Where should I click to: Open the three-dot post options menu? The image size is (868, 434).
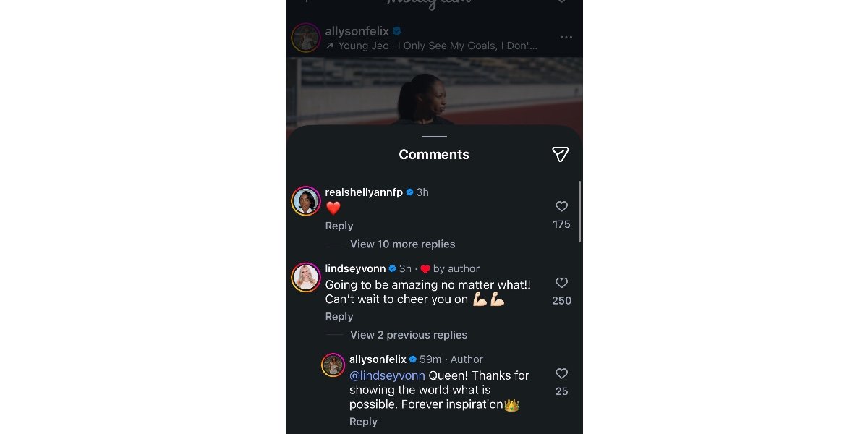point(566,37)
